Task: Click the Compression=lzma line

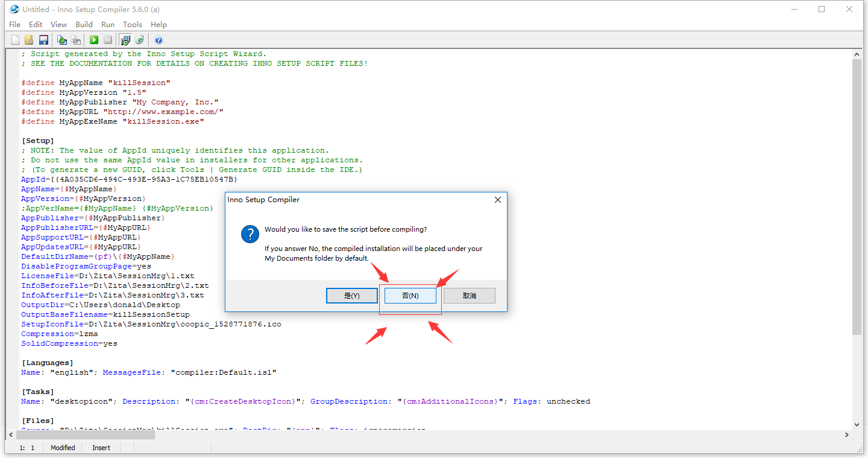Action: (x=60, y=334)
